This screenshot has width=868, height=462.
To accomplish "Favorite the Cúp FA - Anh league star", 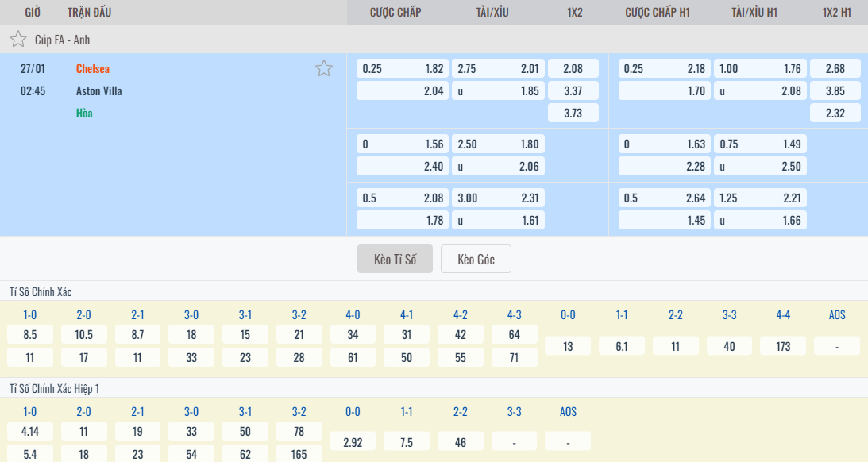I will pos(17,39).
